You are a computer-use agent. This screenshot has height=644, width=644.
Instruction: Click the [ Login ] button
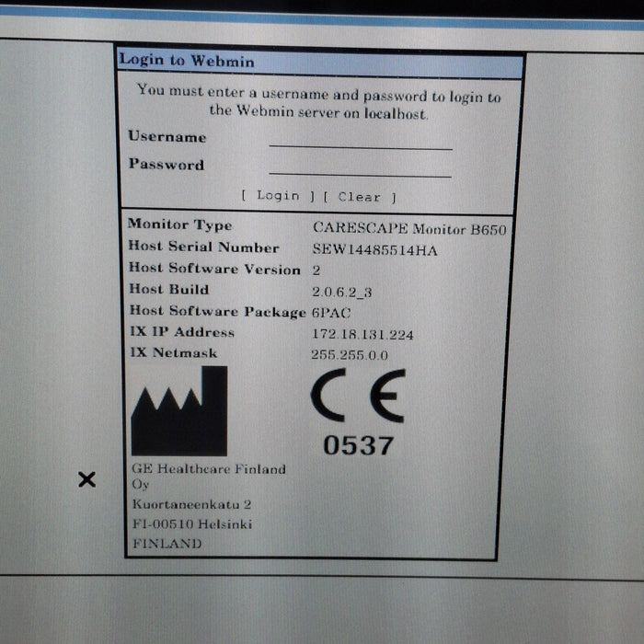coord(278,196)
